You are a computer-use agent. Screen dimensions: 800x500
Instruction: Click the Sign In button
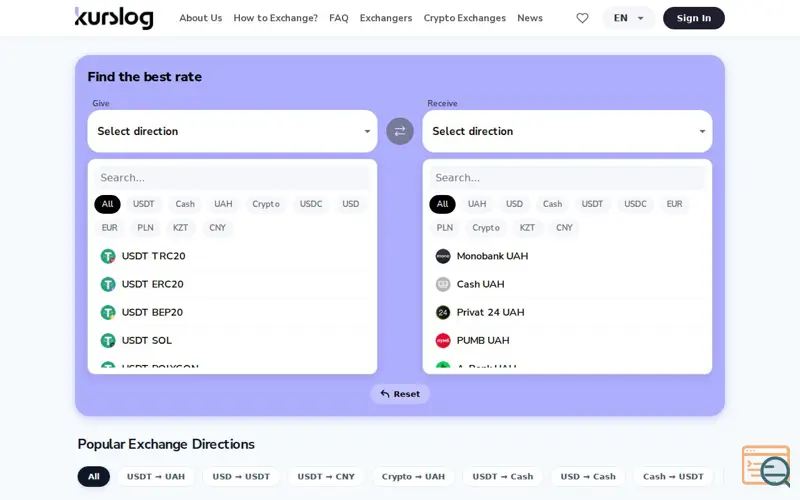click(x=694, y=18)
